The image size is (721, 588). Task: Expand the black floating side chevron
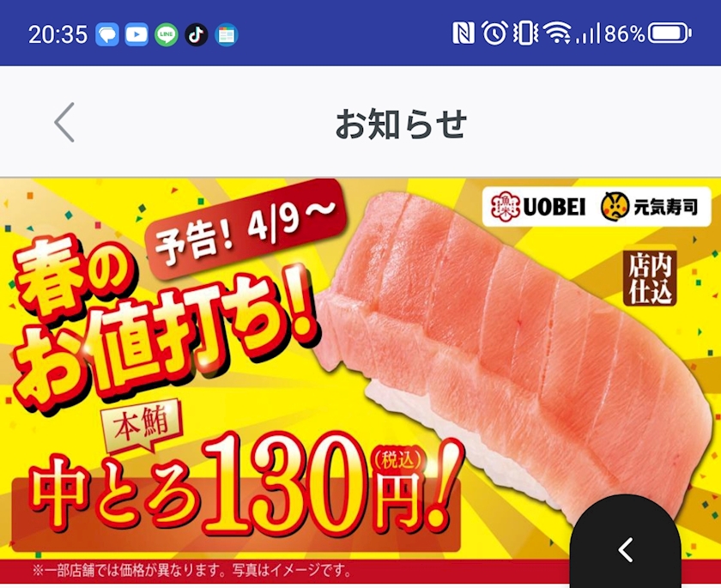[626, 549]
